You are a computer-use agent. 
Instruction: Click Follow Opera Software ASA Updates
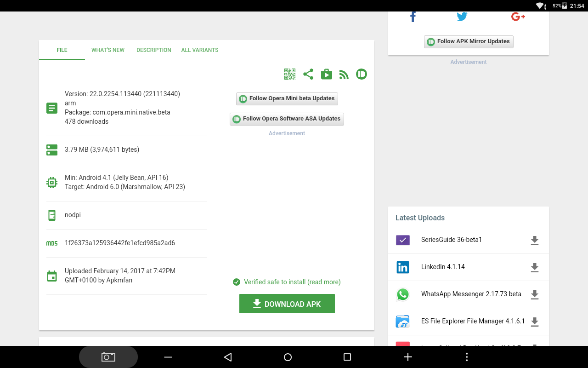pyautogui.click(x=287, y=119)
